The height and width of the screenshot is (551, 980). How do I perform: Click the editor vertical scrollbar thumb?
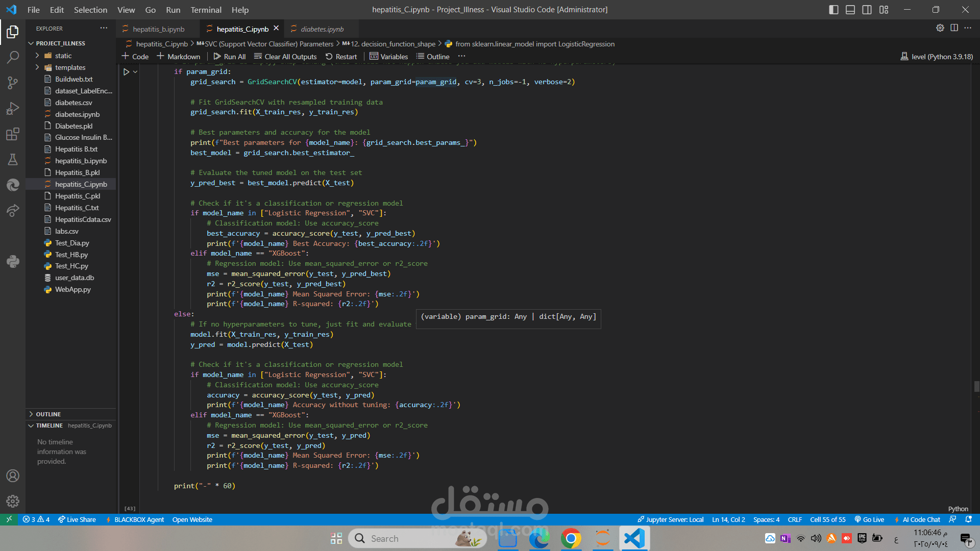coord(976,386)
